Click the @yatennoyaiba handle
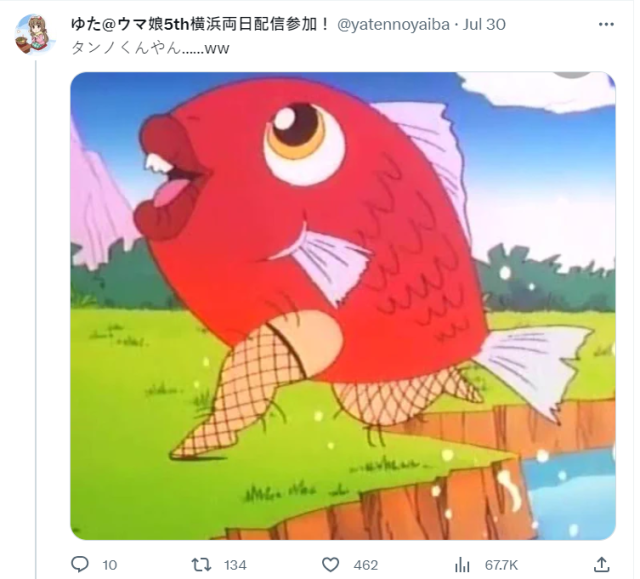This screenshot has height=579, width=640. tap(393, 25)
